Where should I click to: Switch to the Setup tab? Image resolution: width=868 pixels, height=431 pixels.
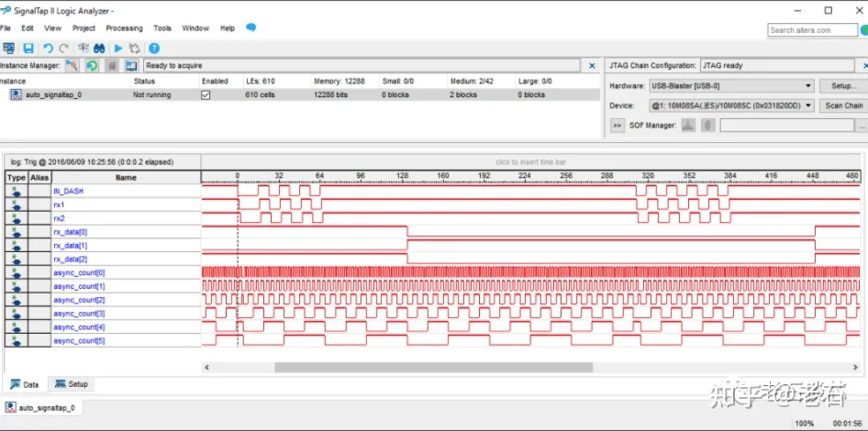[72, 384]
